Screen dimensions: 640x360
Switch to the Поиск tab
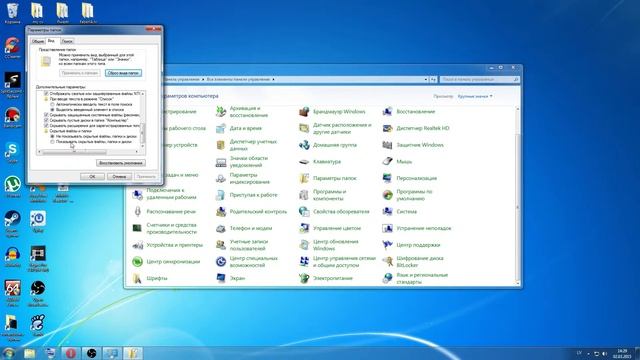67,41
